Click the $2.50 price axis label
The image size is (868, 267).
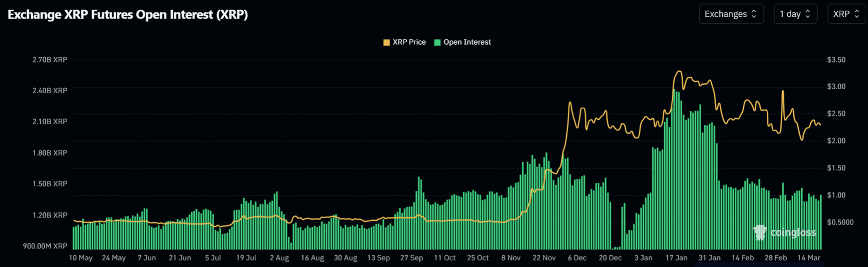pos(835,113)
